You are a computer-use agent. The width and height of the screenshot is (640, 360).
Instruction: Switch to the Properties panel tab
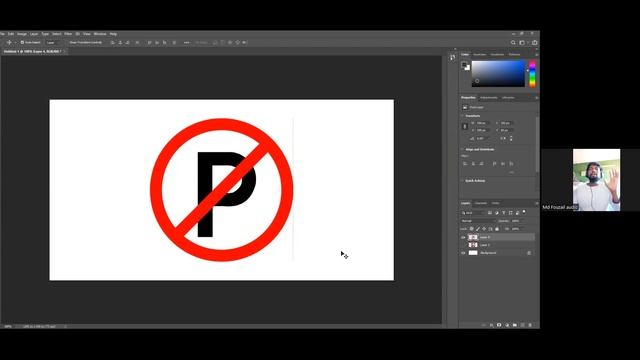468,98
